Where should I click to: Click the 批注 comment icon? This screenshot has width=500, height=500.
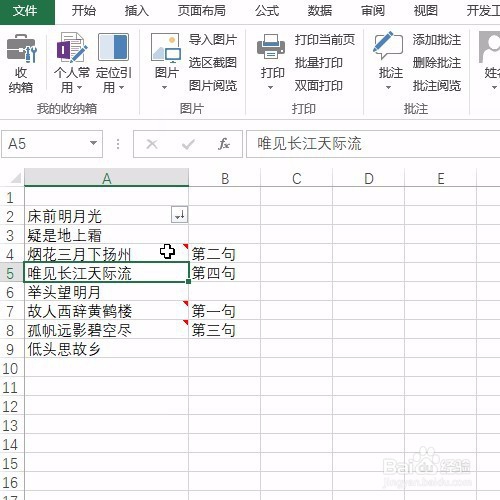tap(388, 46)
